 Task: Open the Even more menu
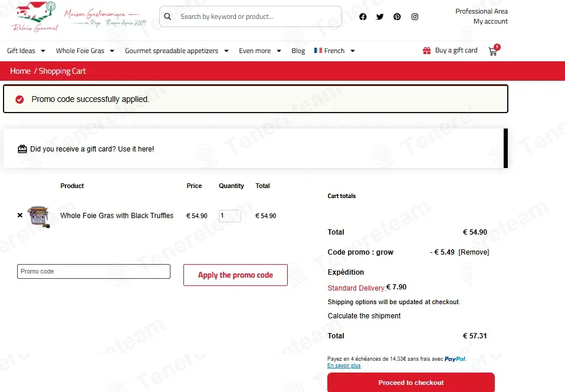click(255, 51)
